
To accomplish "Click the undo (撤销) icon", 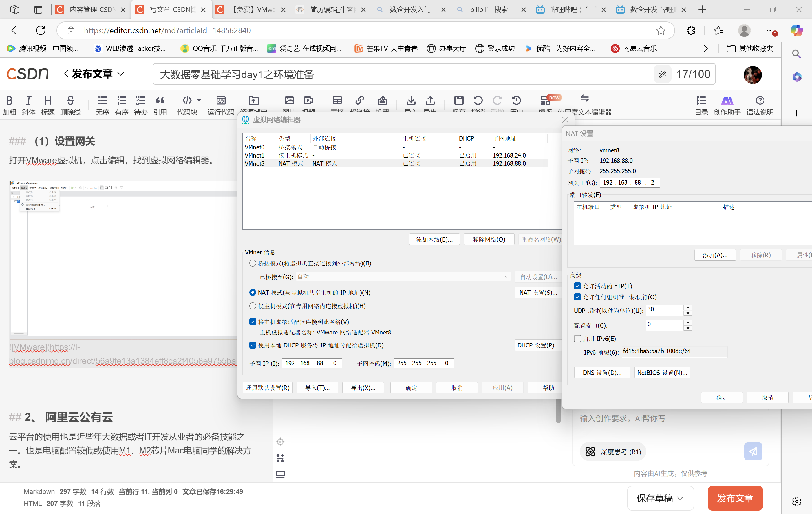I will click(x=478, y=100).
